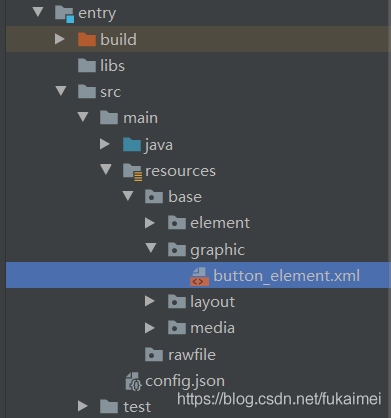Select the config.json file name
The width and height of the screenshot is (391, 418).
(185, 382)
